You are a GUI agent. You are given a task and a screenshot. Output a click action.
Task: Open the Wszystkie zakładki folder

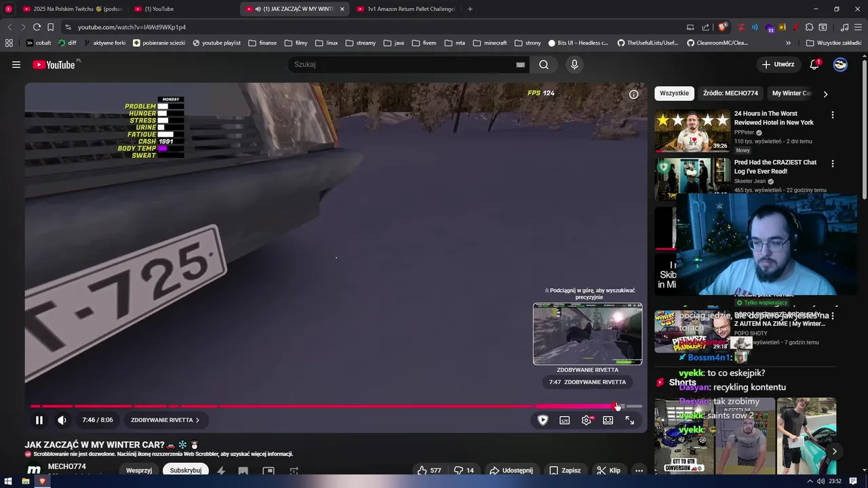[x=833, y=43]
